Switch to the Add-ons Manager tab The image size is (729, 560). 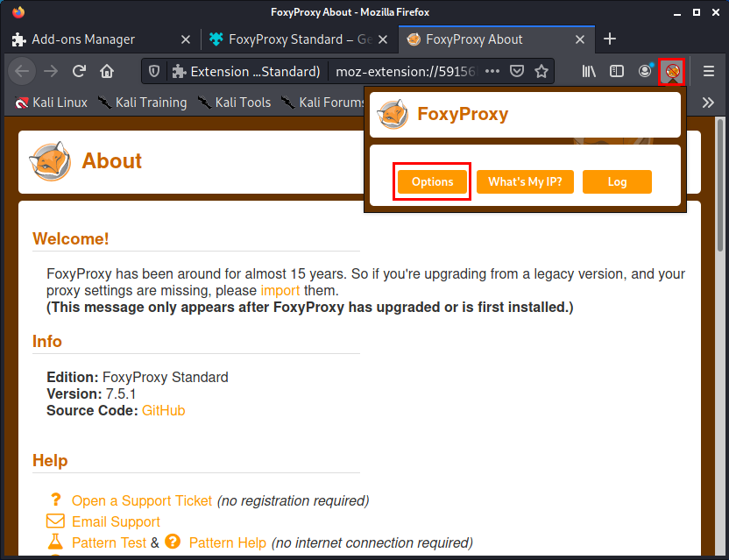101,39
